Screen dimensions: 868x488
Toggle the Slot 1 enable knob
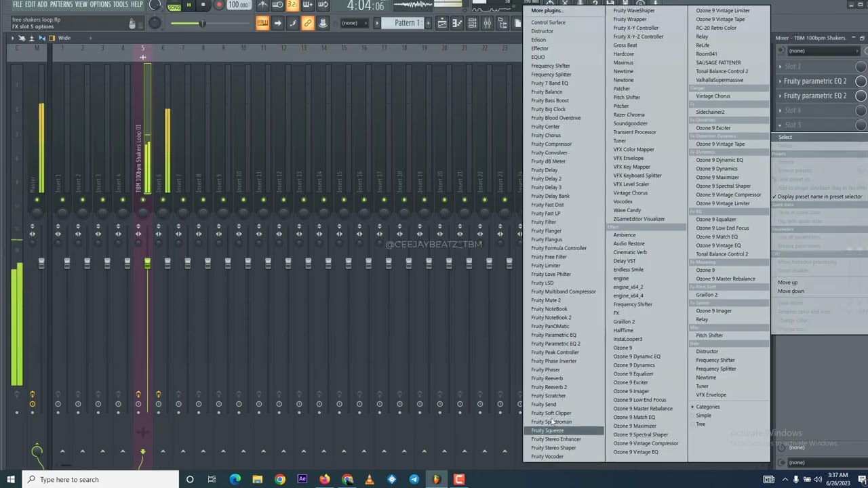[x=861, y=66]
